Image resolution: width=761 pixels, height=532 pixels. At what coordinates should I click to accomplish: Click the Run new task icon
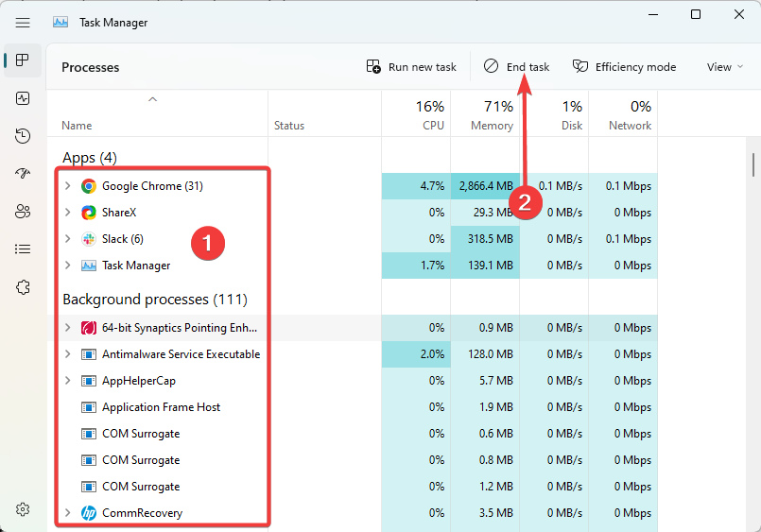373,66
